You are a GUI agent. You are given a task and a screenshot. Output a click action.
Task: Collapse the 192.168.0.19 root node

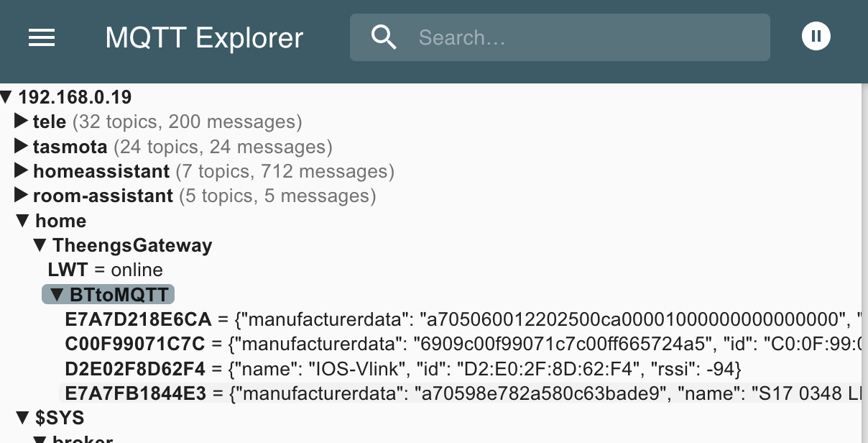[6, 97]
